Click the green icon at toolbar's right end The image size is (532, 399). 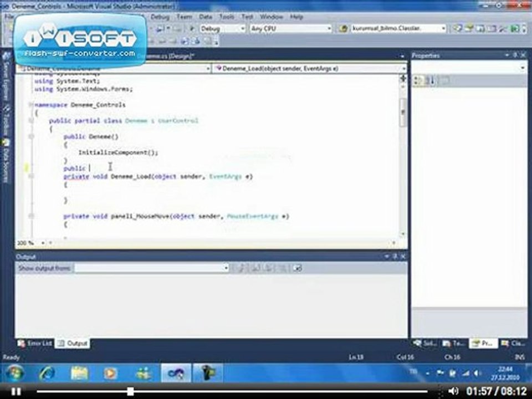(x=515, y=28)
